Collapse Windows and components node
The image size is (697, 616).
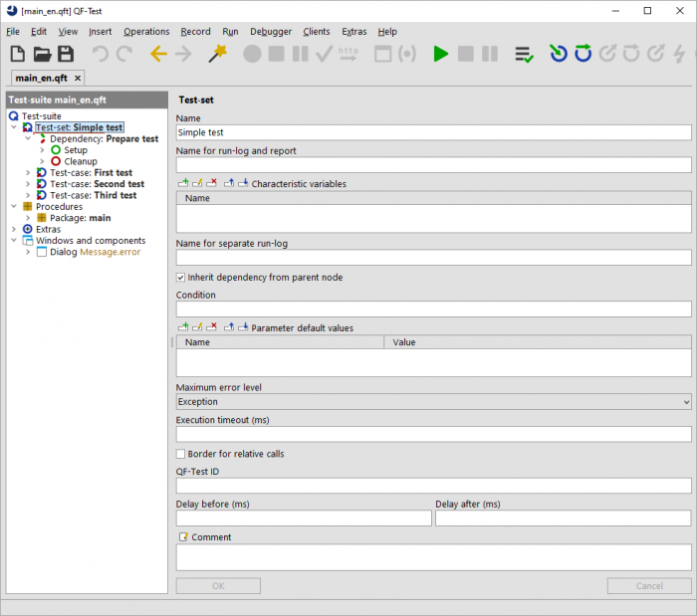point(14,240)
